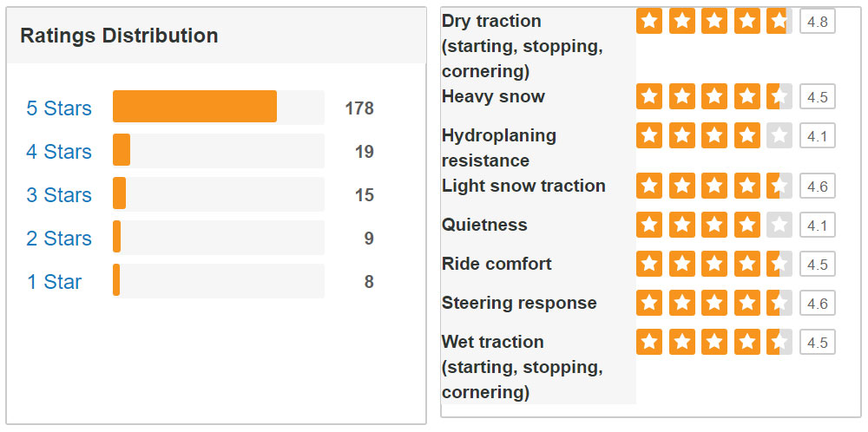Click the 178 count beside 5 Stars
The width and height of the screenshot is (868, 432).
point(359,108)
